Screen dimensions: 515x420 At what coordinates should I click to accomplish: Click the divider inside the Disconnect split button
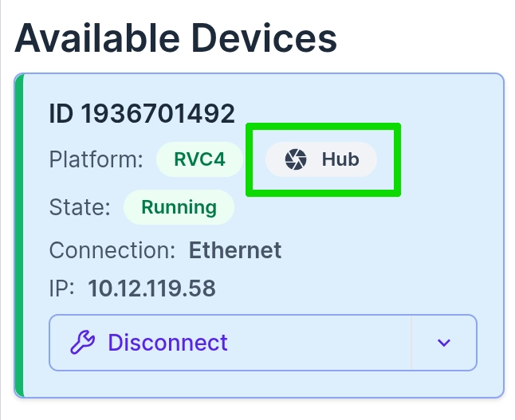411,343
